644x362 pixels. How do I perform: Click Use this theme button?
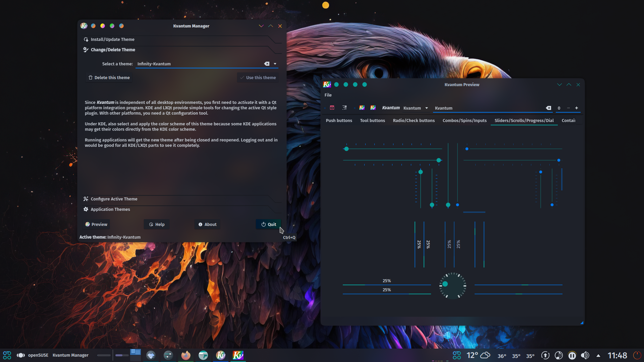(x=258, y=77)
